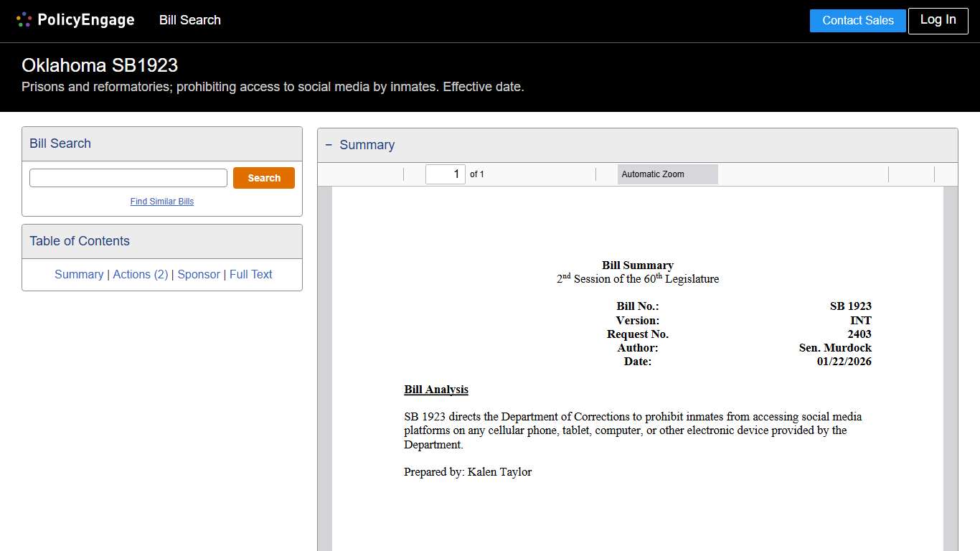This screenshot has height=551, width=980.
Task: Click the Table of Contents panel heading
Action: [80, 241]
